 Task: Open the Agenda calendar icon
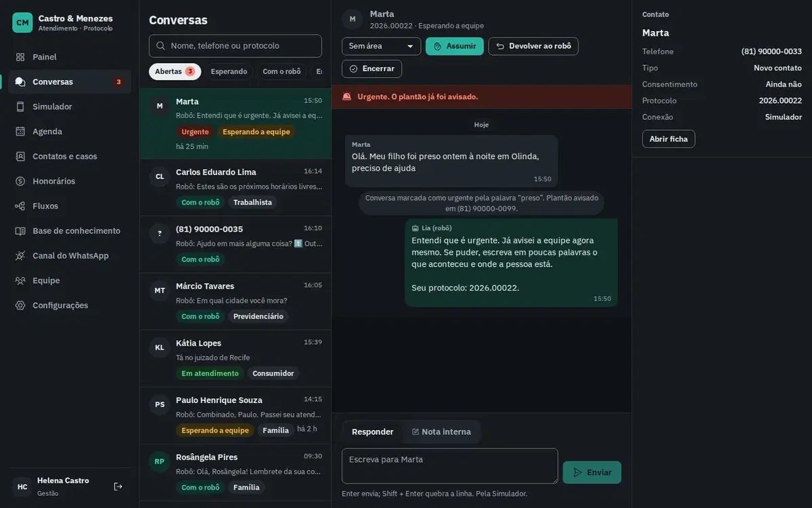click(x=20, y=131)
